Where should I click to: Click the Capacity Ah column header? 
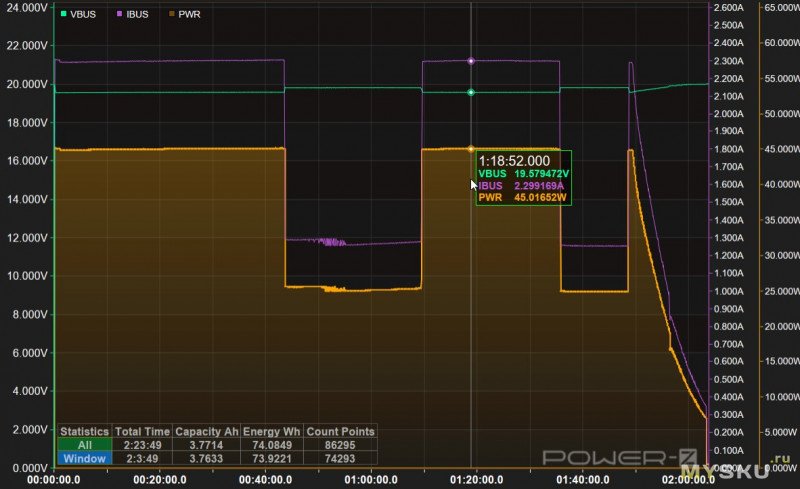click(206, 431)
